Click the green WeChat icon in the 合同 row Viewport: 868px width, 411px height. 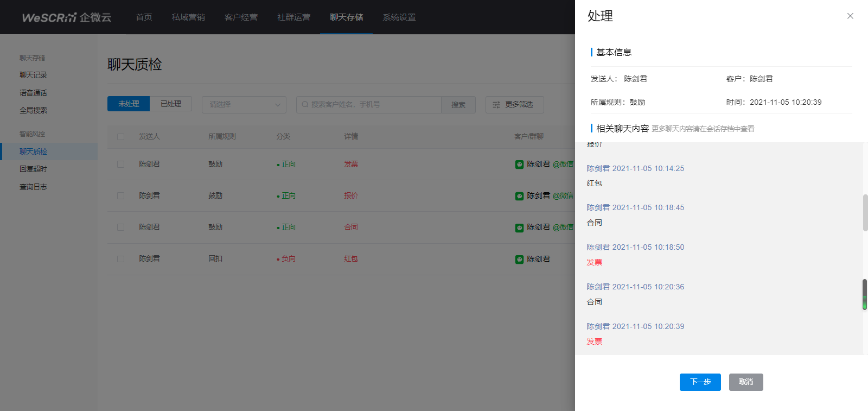pos(519,227)
